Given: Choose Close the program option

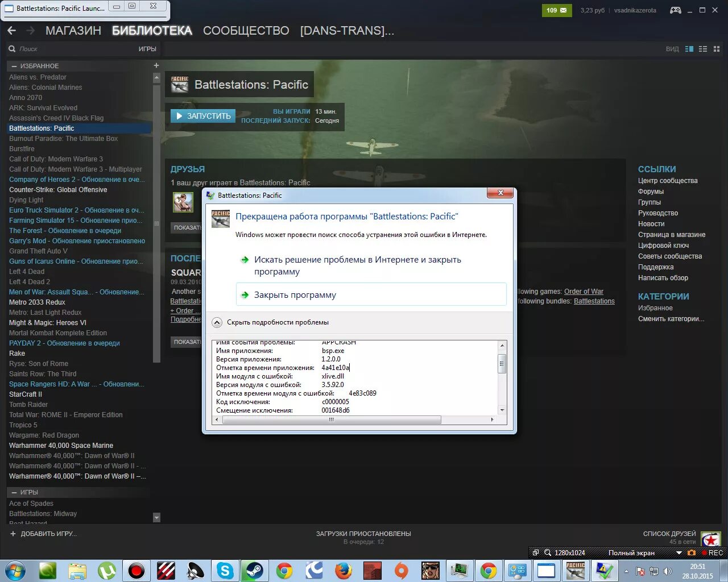Looking at the screenshot, I should click(371, 294).
